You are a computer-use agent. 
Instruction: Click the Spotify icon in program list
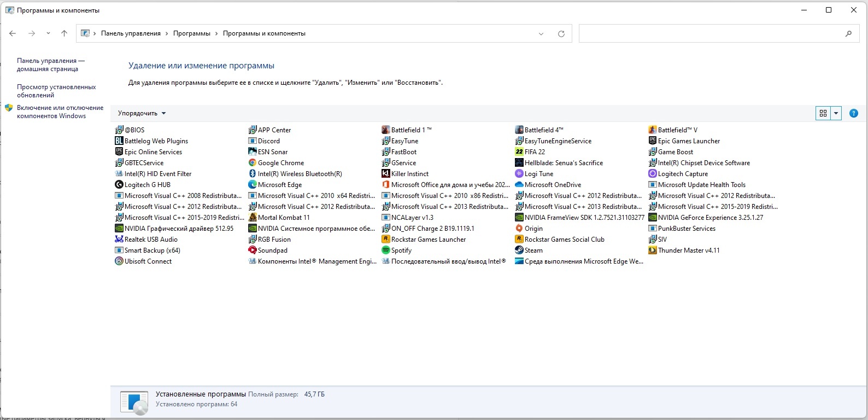coord(386,250)
